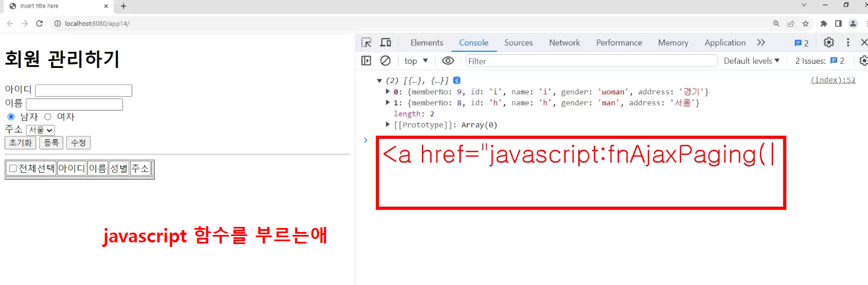868x285 pixels.
Task: Click the console Filter input
Action: 592,60
